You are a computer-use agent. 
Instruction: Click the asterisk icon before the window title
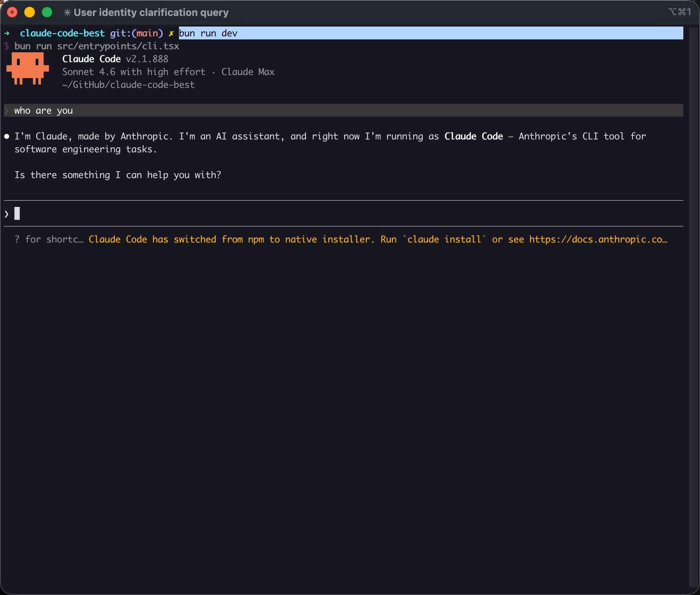tap(67, 13)
